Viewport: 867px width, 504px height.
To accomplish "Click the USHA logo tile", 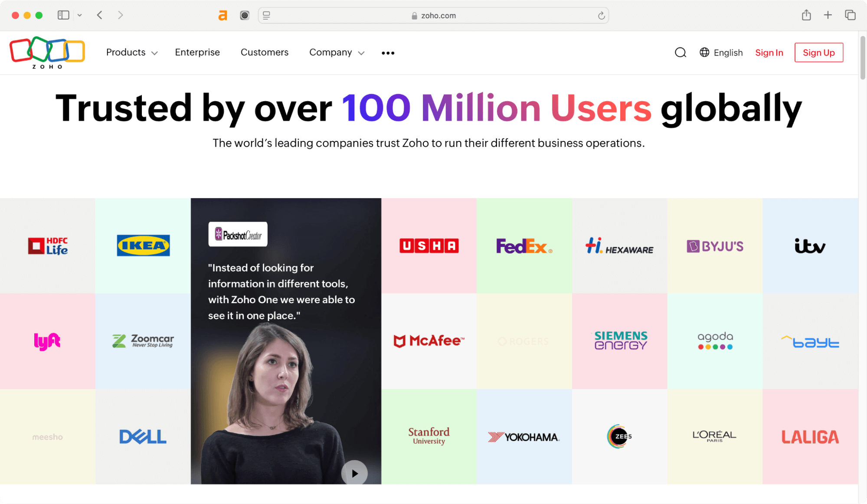I will [429, 246].
